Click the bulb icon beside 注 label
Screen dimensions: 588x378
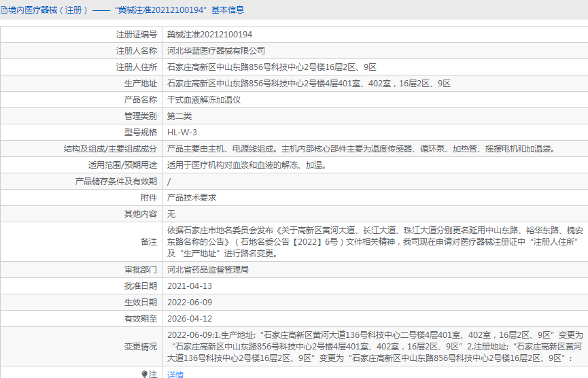[x=144, y=374]
